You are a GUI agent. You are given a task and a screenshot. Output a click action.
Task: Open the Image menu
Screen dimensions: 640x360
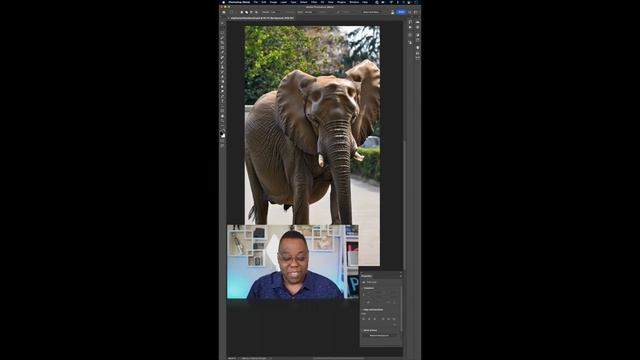coord(273,2)
